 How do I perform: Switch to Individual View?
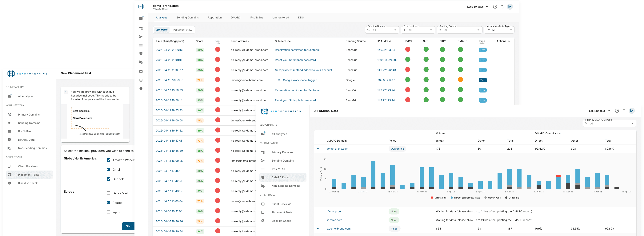pos(182,30)
